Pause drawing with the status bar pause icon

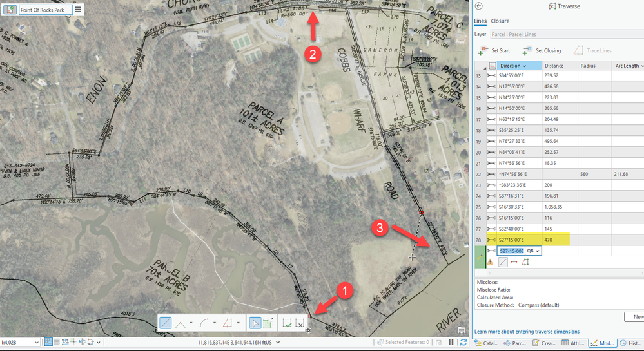pos(451,342)
